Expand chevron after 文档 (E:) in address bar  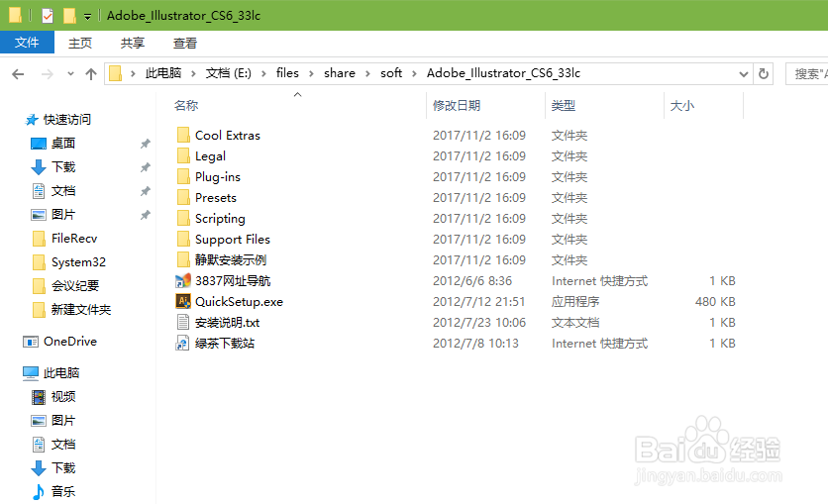tap(263, 74)
